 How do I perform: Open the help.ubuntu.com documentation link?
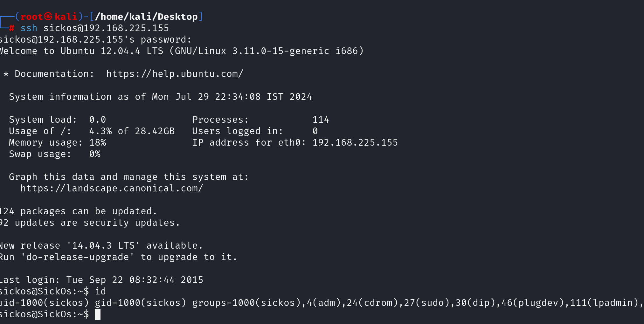175,74
